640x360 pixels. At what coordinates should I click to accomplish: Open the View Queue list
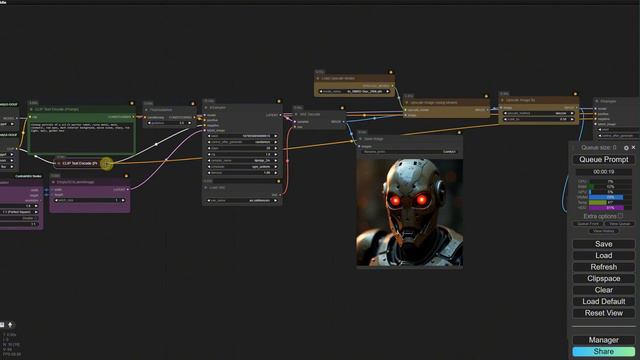pyautogui.click(x=619, y=224)
